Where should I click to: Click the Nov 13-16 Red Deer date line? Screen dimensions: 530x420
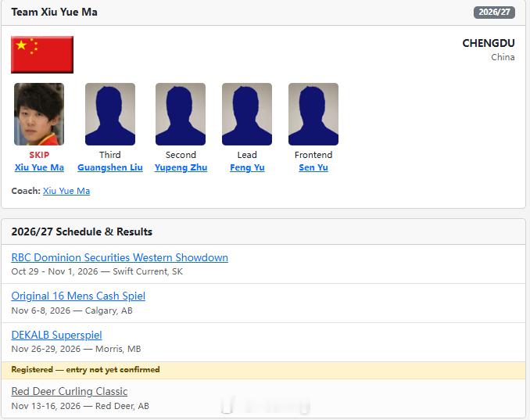80,406
